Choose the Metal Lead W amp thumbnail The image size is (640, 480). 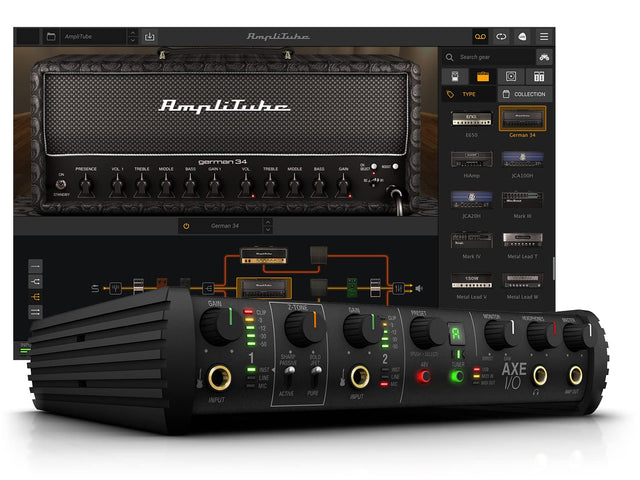tap(522, 280)
